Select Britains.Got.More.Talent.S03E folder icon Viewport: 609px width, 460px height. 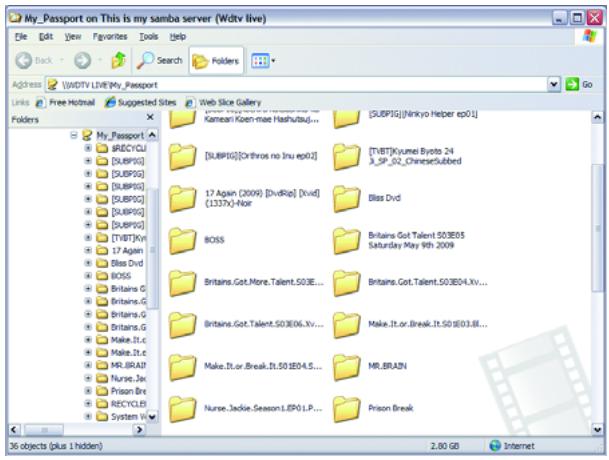coord(183,282)
